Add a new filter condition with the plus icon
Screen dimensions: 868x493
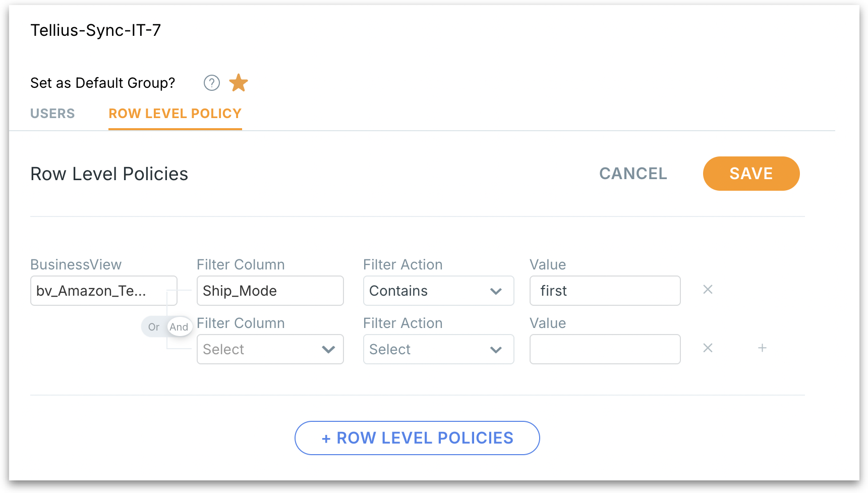coord(762,348)
